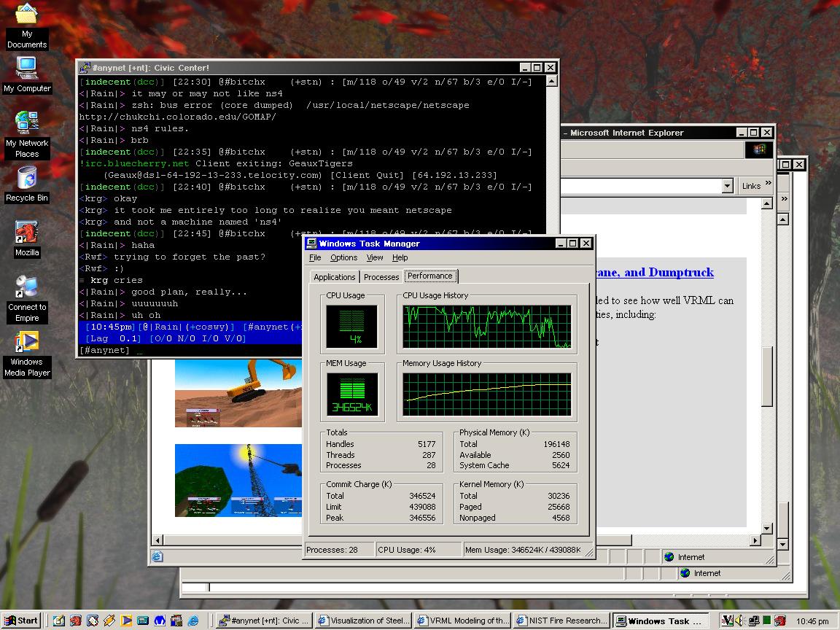Click the Memory Usage History graph
Viewport: 840px width, 630px height.
click(487, 394)
